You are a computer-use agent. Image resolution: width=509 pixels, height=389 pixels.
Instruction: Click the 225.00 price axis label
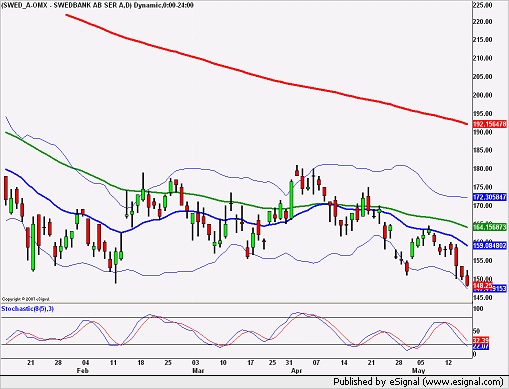coord(483,5)
